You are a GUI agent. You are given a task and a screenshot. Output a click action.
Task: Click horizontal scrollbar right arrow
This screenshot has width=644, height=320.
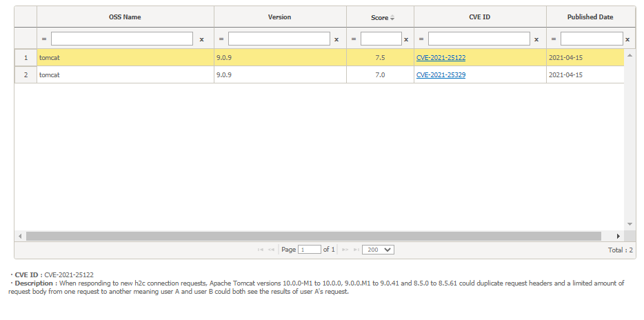click(618, 236)
